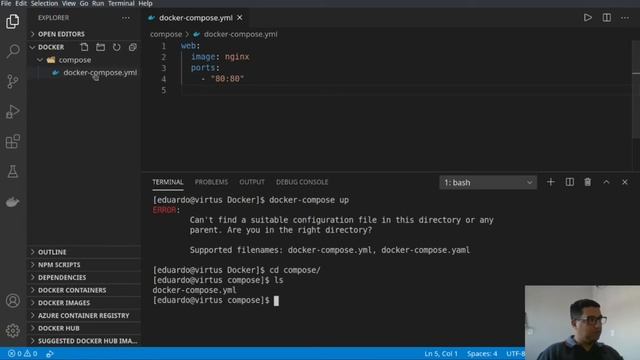
Task: Open editor more actions ellipsis
Action: (625, 18)
